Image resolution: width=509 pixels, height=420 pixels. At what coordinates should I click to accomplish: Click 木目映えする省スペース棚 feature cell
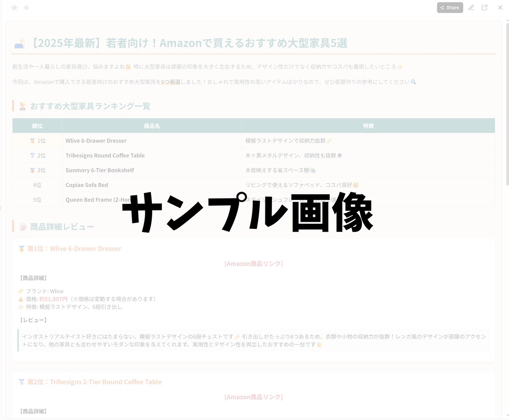click(368, 170)
